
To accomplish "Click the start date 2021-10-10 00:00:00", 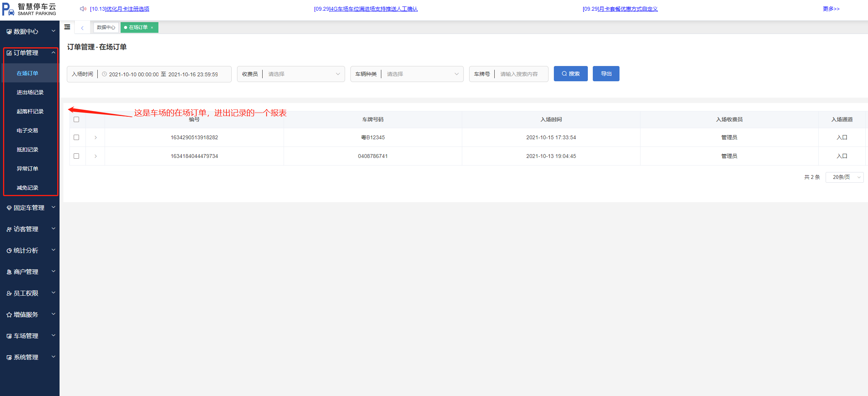I will click(134, 74).
